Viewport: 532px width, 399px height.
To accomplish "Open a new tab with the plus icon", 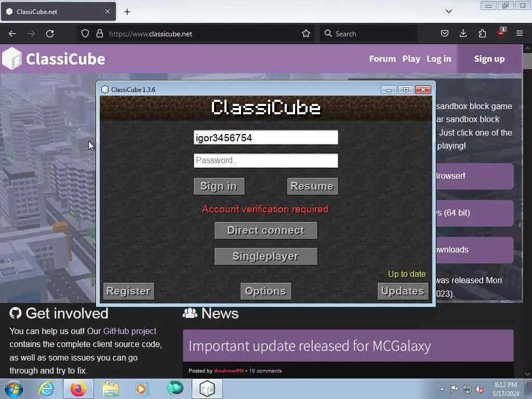I will pyautogui.click(x=127, y=12).
